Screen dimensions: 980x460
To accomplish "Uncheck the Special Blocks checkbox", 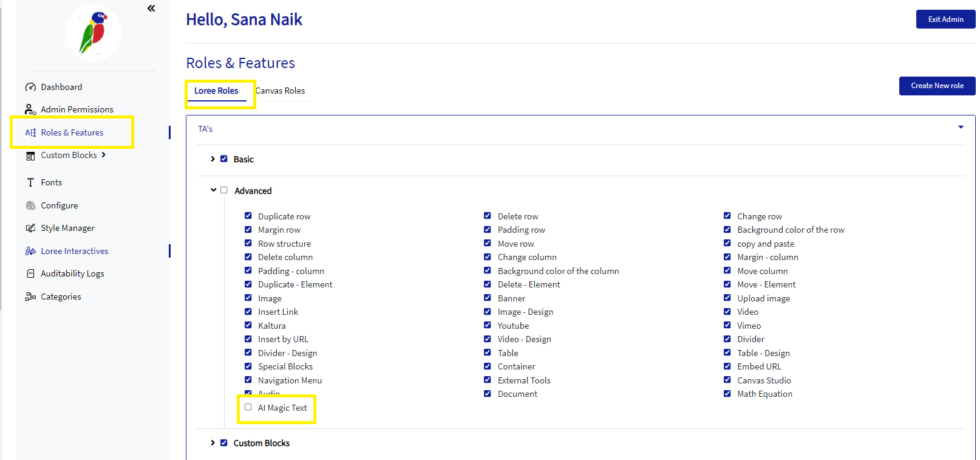I will pos(248,366).
